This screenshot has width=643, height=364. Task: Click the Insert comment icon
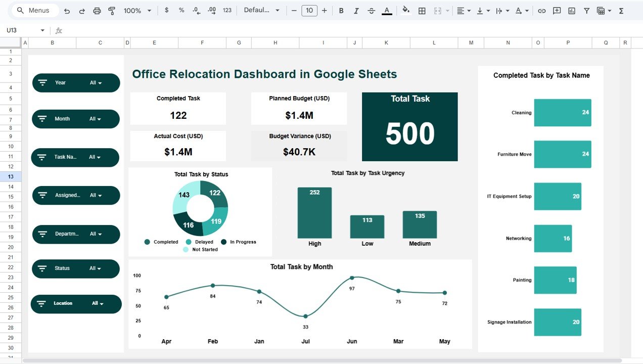tap(557, 10)
